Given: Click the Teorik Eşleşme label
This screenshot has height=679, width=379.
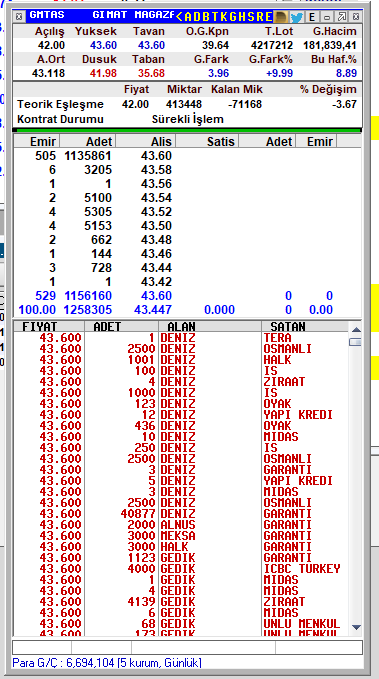Looking at the screenshot, I should 61,104.
